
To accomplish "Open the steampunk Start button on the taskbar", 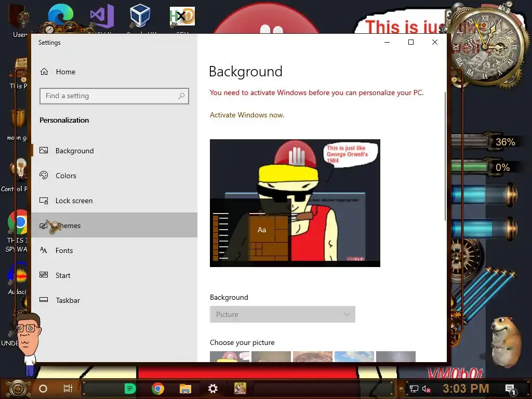I will pos(18,389).
